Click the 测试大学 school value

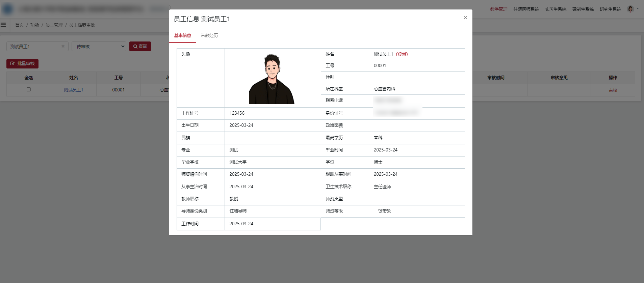[x=238, y=162]
